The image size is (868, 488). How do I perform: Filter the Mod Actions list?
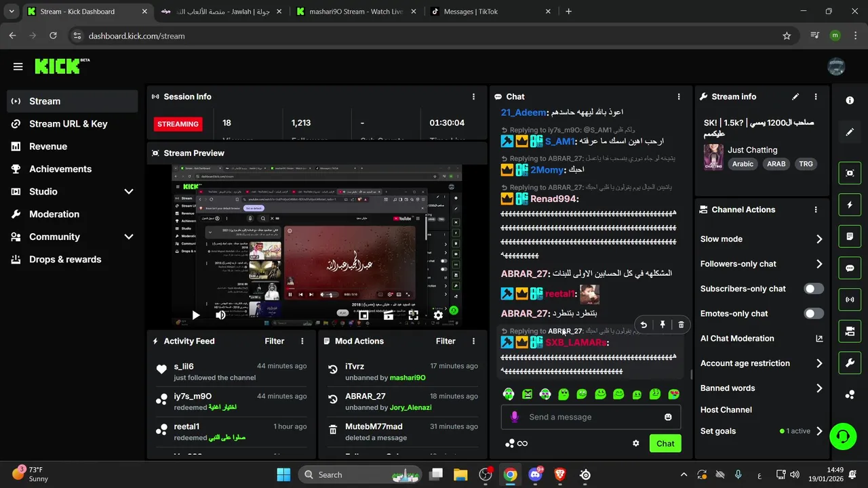(x=446, y=342)
